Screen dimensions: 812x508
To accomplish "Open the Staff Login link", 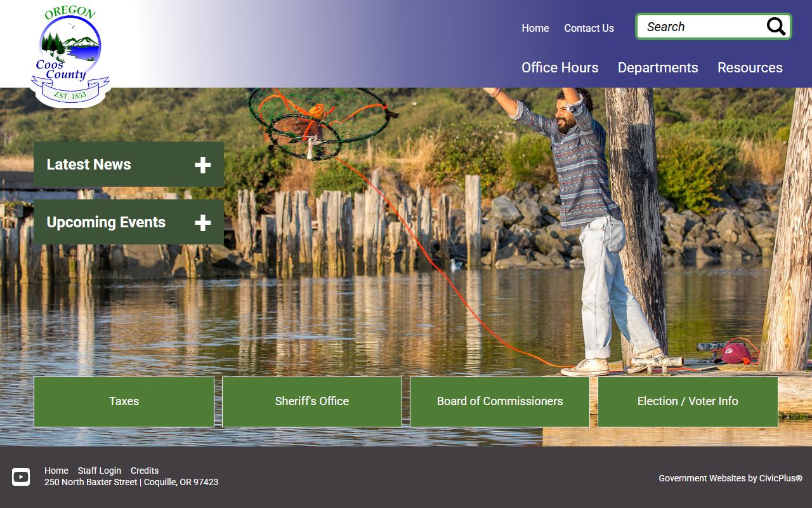I will [99, 471].
